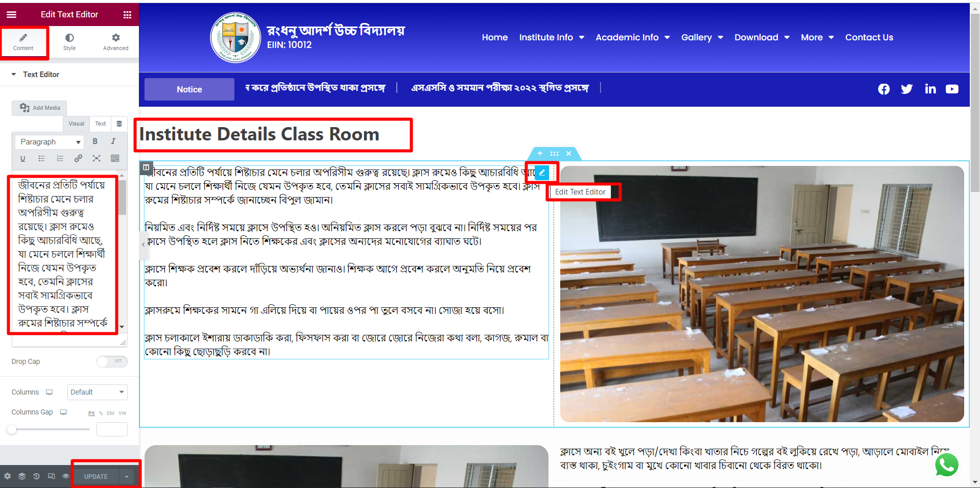The image size is (980, 488).
Task: Open revision history
Action: (x=36, y=476)
